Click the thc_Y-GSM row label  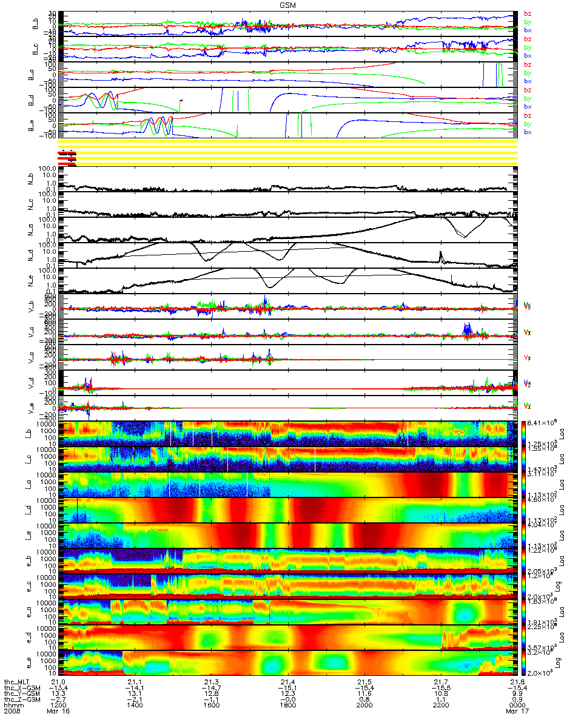coord(22,695)
